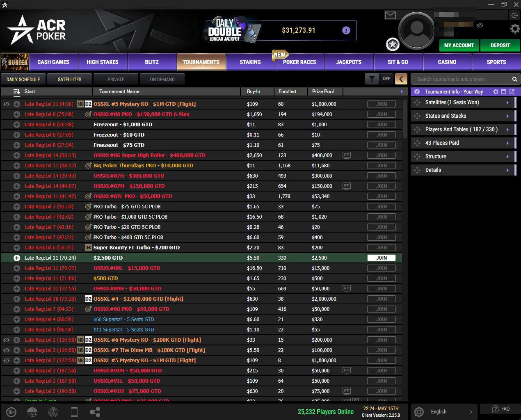
Task: Click the profile avatar picture
Action: [x=416, y=31]
